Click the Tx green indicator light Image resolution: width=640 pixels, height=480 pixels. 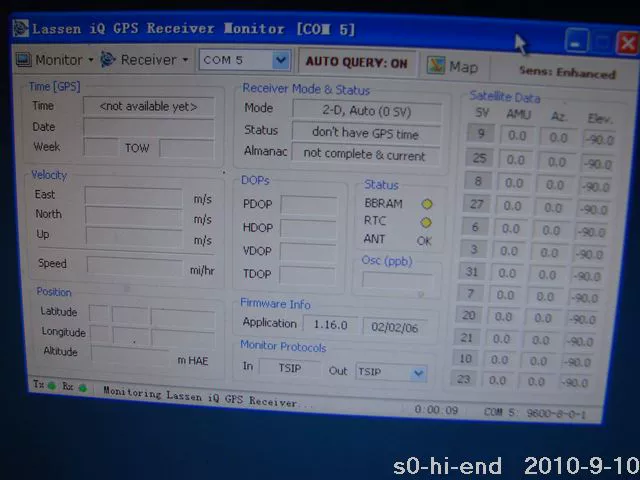pos(52,386)
